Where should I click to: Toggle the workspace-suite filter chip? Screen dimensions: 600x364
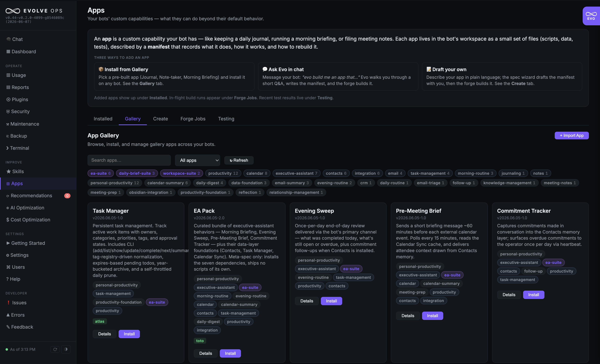click(x=181, y=173)
